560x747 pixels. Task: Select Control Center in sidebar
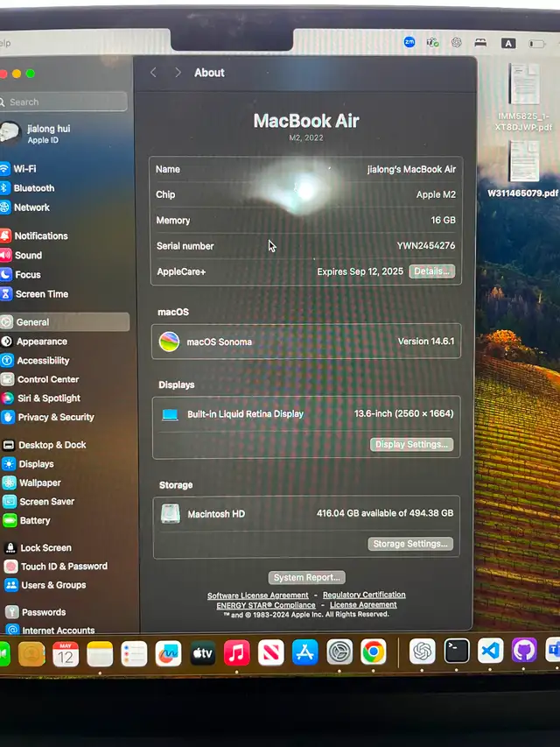pos(40,379)
